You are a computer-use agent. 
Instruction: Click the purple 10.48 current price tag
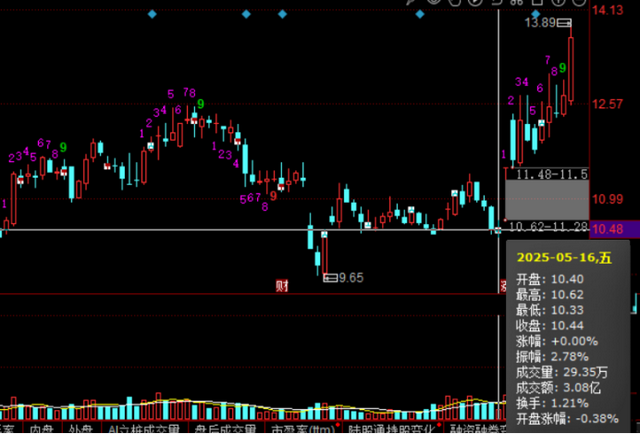tap(615, 229)
